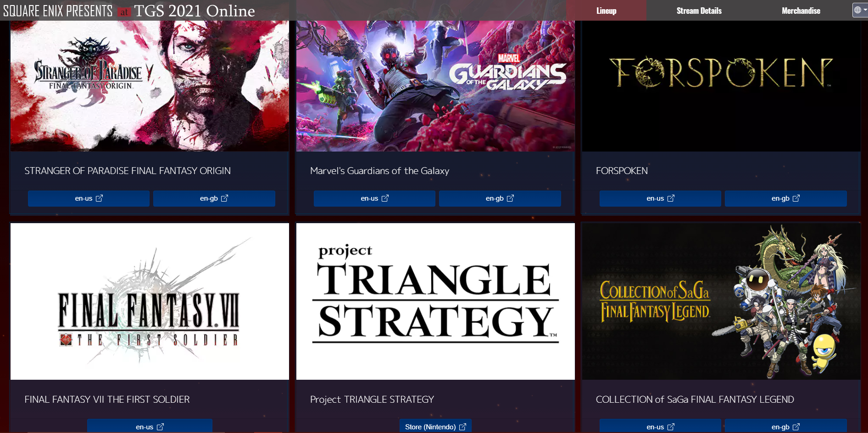Viewport: 868px width, 433px height.
Task: Click the Marvel's Guardians of the Galaxy artwork
Action: point(435,86)
